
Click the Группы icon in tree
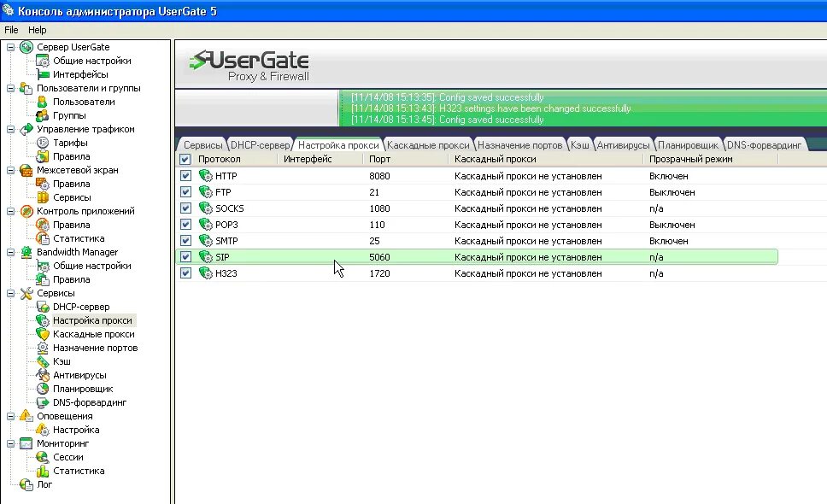[x=43, y=116]
